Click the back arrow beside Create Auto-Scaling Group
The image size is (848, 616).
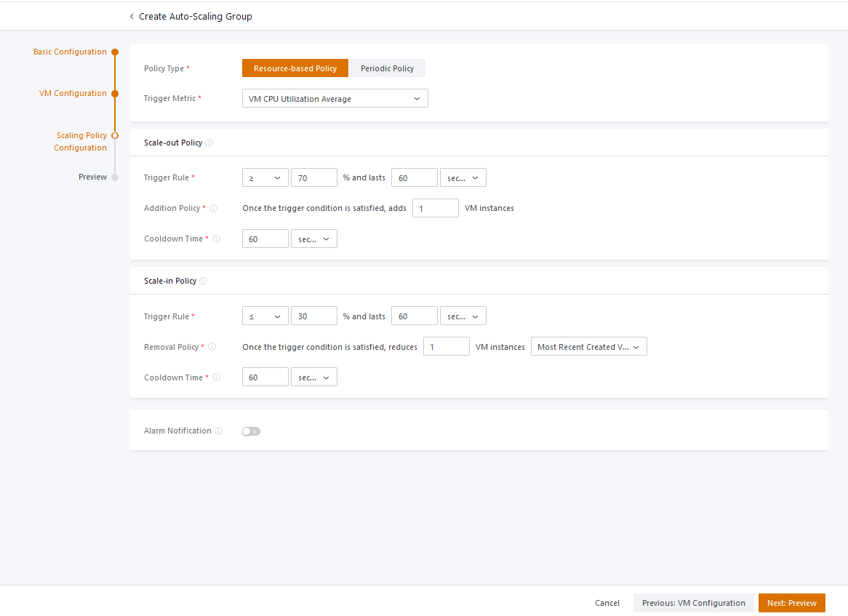132,17
